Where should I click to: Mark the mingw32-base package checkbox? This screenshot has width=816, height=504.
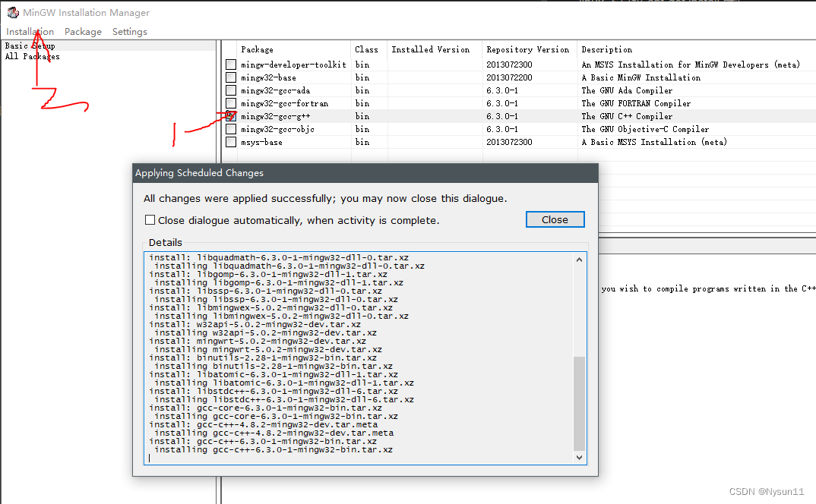point(231,77)
